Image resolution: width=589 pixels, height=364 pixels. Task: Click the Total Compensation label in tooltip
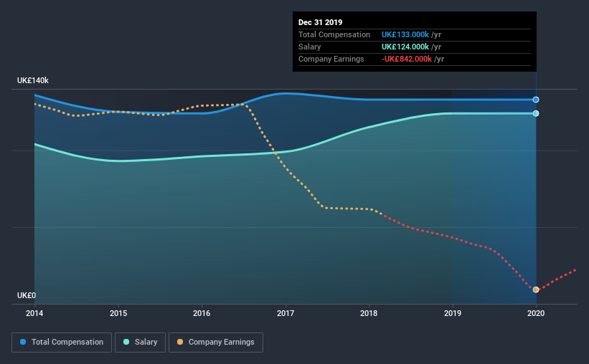334,34
